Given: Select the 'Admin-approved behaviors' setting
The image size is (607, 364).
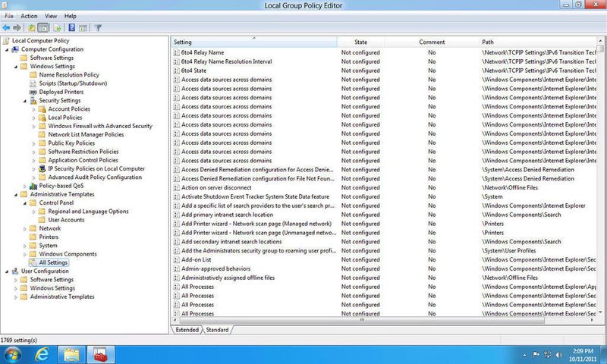Looking at the screenshot, I should 216,269.
